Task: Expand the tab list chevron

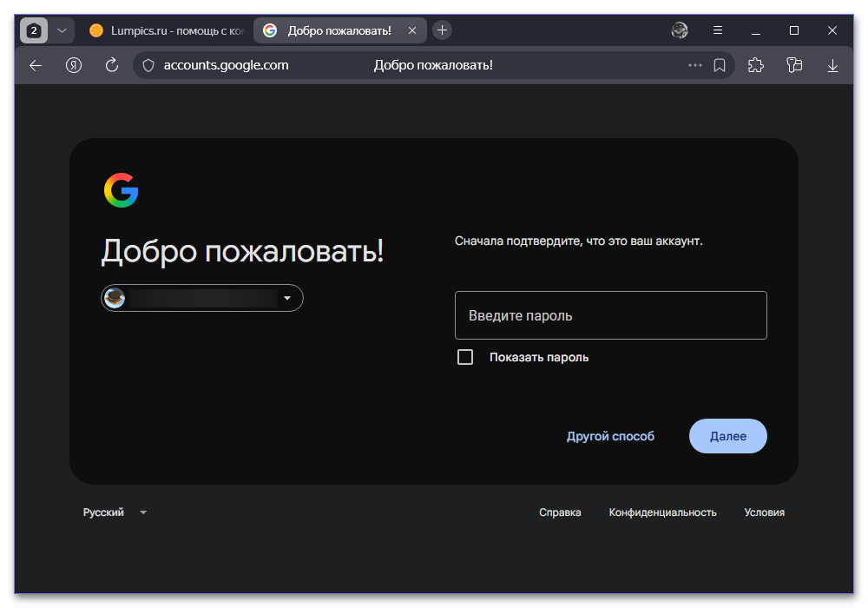Action: [x=62, y=30]
